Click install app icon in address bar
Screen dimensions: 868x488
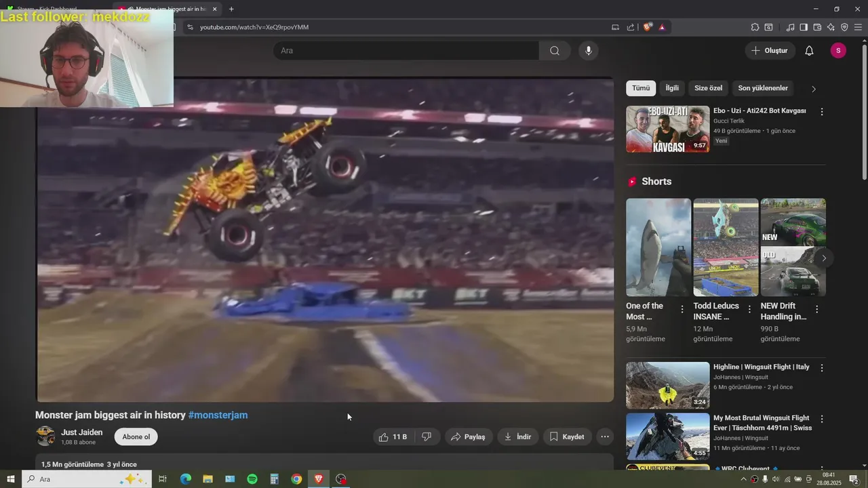pyautogui.click(x=615, y=27)
